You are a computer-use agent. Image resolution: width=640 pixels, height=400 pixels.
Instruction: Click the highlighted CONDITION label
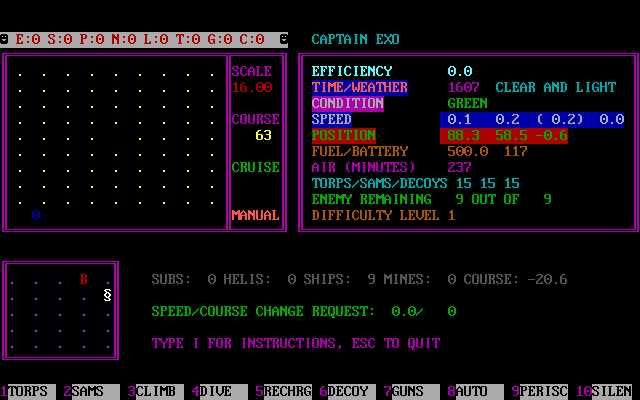tap(347, 103)
